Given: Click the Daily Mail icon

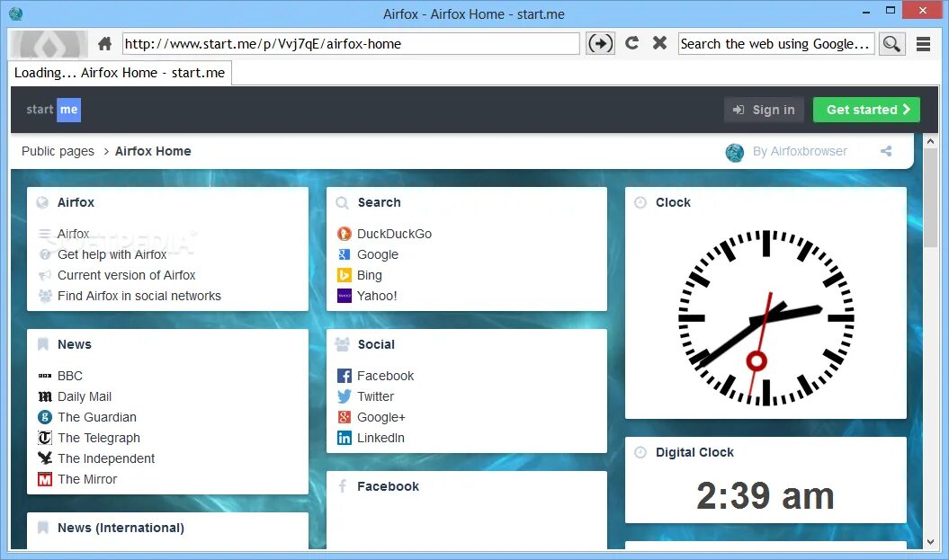Looking at the screenshot, I should tap(45, 396).
